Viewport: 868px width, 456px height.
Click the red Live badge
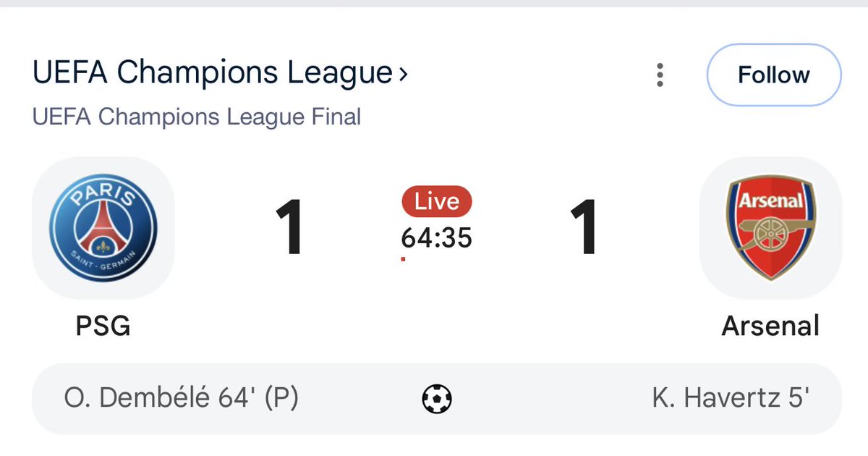pos(437,202)
